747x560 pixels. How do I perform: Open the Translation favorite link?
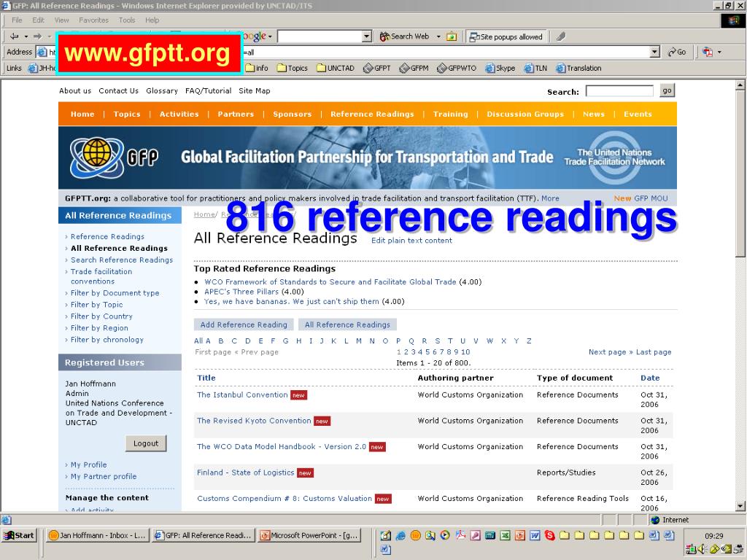pyautogui.click(x=578, y=68)
